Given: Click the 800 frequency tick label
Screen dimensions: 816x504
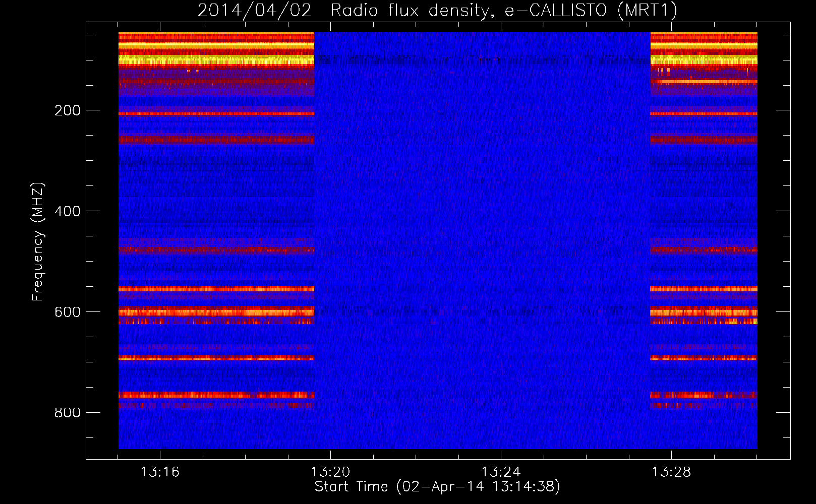Looking at the screenshot, I should pyautogui.click(x=68, y=413).
